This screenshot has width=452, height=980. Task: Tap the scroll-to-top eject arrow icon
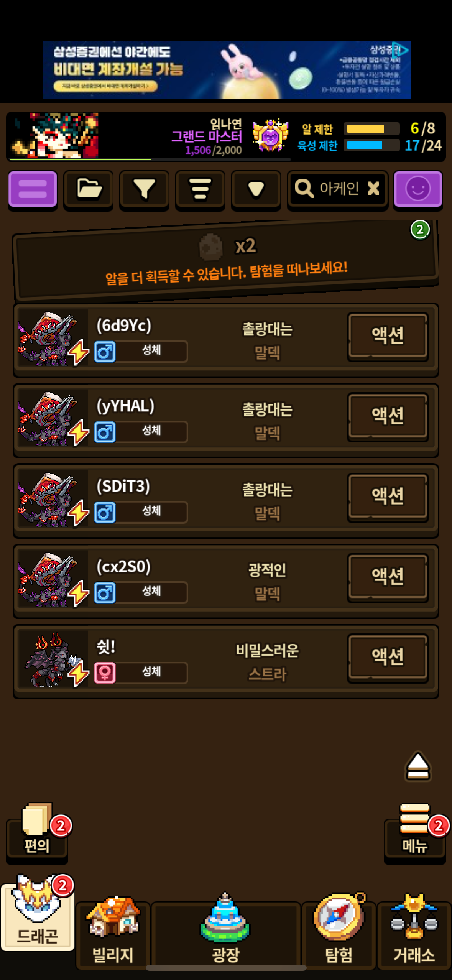[417, 766]
